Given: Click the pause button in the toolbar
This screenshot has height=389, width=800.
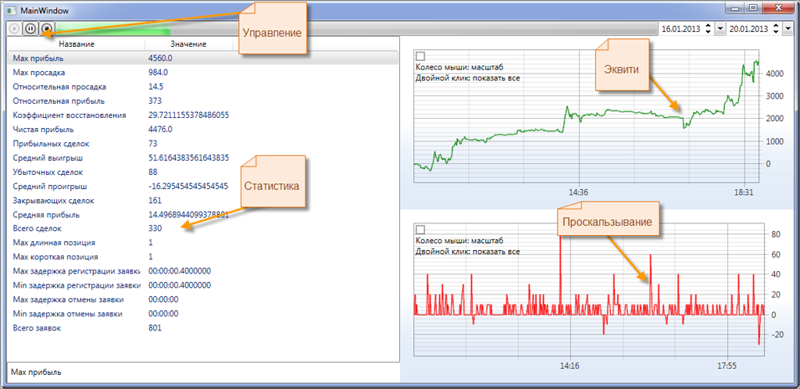Looking at the screenshot, I should tap(30, 29).
